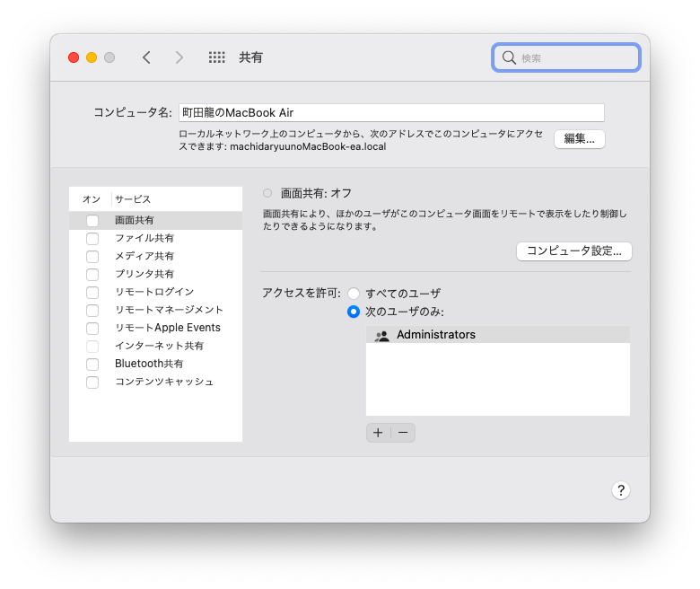700x589 pixels.
Task: Select メディア共有 service row
Action: [156, 256]
